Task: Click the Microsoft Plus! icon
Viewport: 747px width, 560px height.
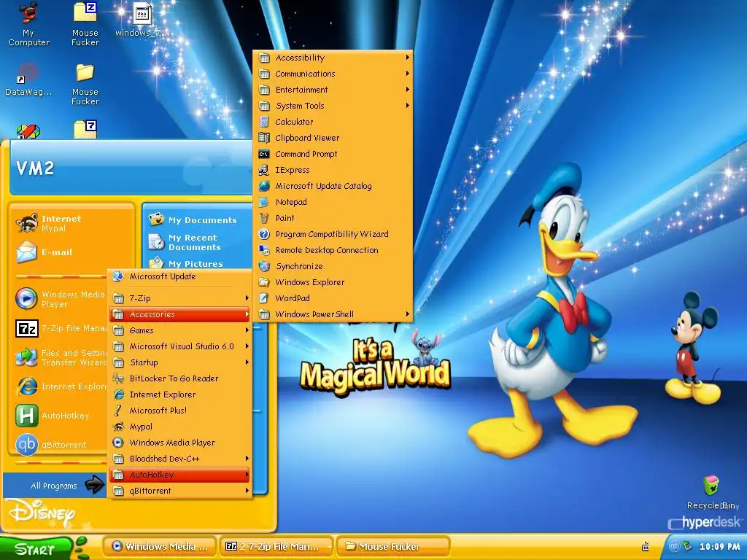Action: tap(118, 411)
